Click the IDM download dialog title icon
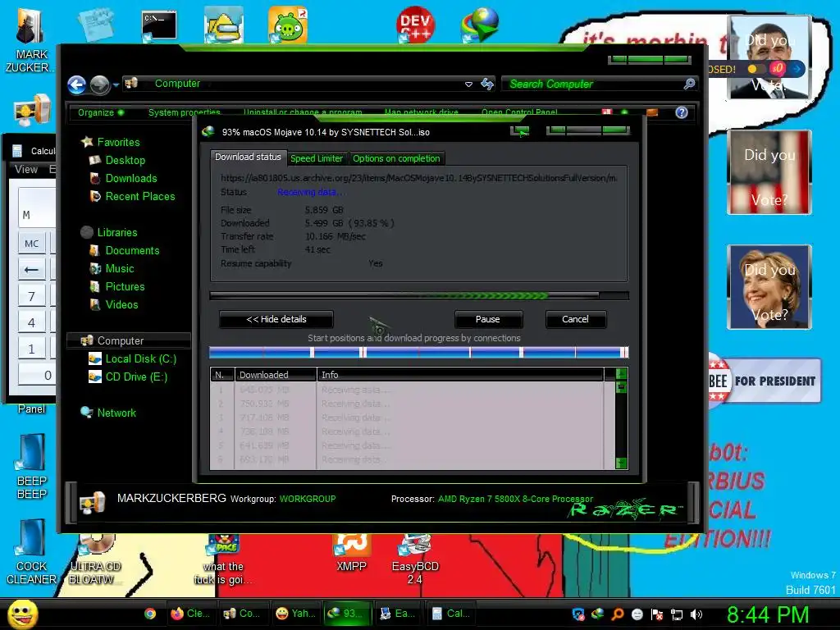840x630 pixels. (x=208, y=132)
